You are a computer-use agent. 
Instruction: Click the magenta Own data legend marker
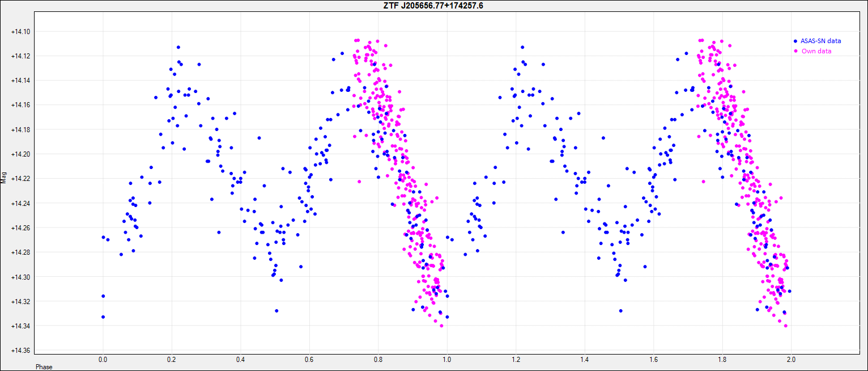coord(795,51)
